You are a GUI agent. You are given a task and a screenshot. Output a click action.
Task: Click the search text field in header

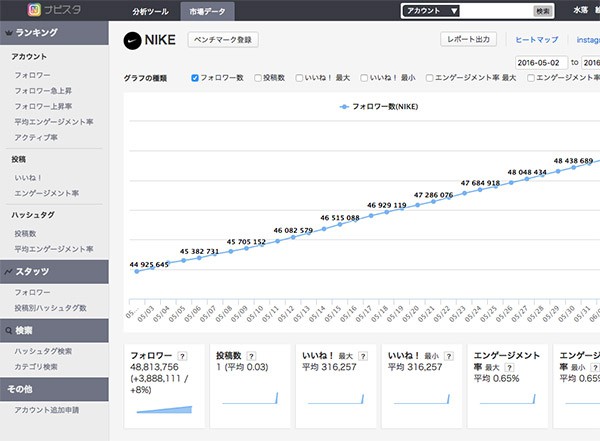[496, 10]
